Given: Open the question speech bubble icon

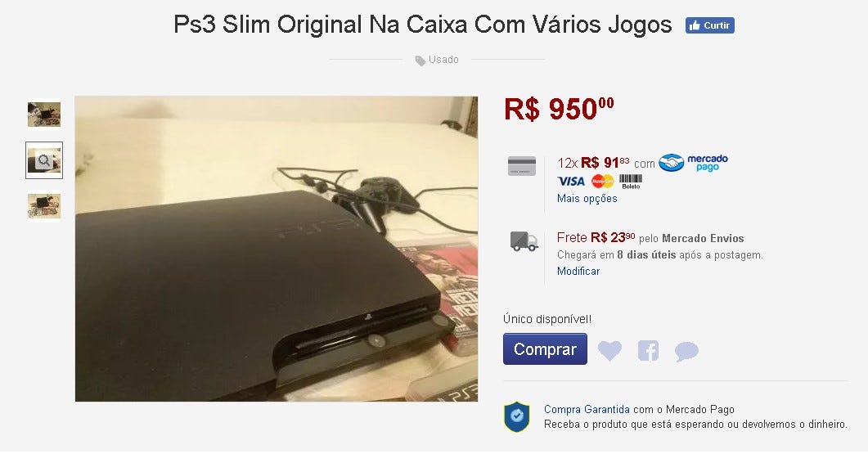Looking at the screenshot, I should (686, 351).
